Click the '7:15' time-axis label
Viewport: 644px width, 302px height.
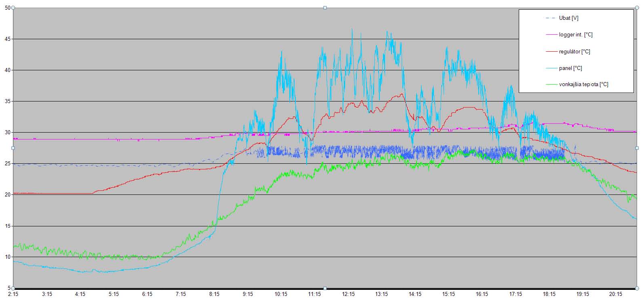181,294
